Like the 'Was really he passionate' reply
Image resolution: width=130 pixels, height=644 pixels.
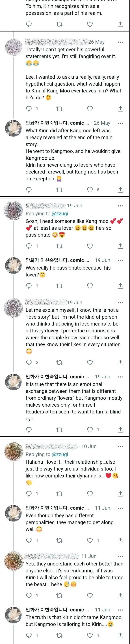(x=90, y=286)
